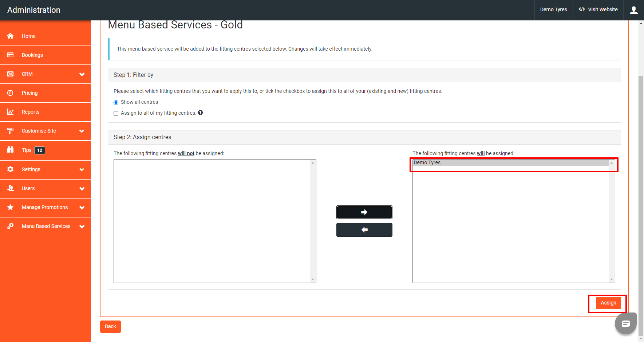Click the Back button
This screenshot has width=644, height=342.
pyautogui.click(x=110, y=326)
